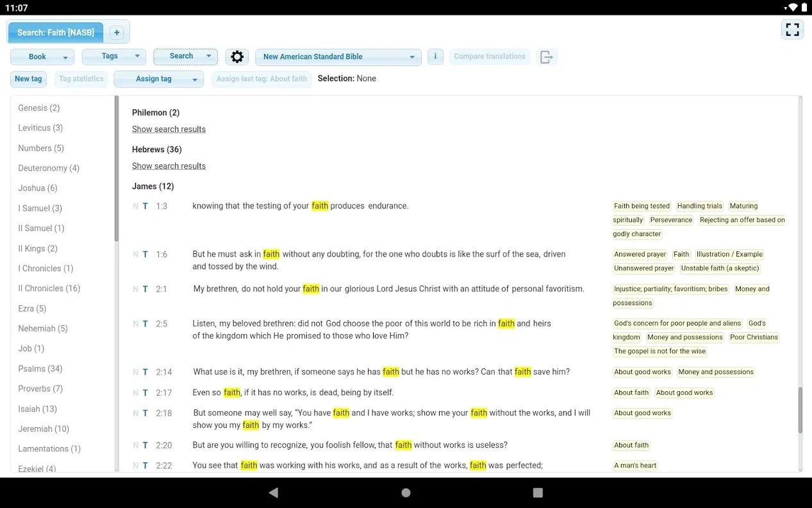
Task: Switch to the Search: Faith [NASB] tab
Action: pos(56,32)
